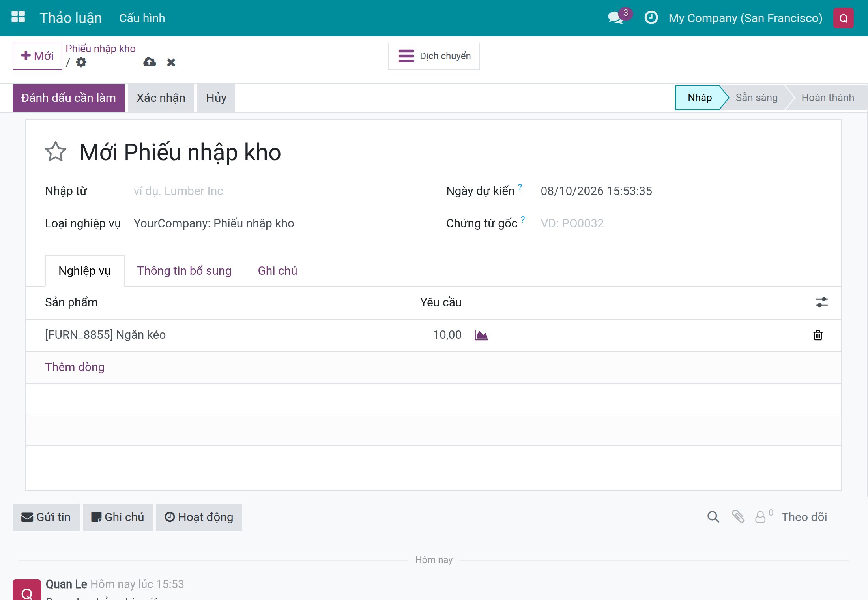The height and width of the screenshot is (600, 868).
Task: Search chatter messages magnifier icon
Action: (x=713, y=517)
